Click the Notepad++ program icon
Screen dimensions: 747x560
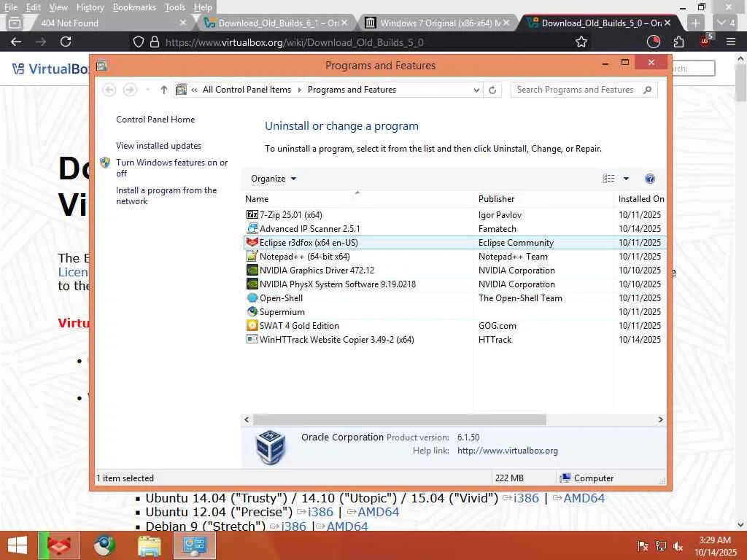pyautogui.click(x=252, y=256)
